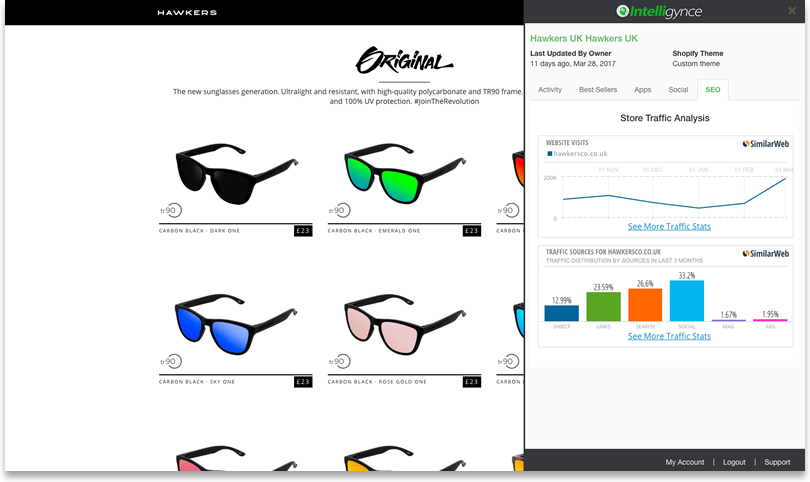
Task: Click the Links 23.59% green bar
Action: [x=603, y=307]
